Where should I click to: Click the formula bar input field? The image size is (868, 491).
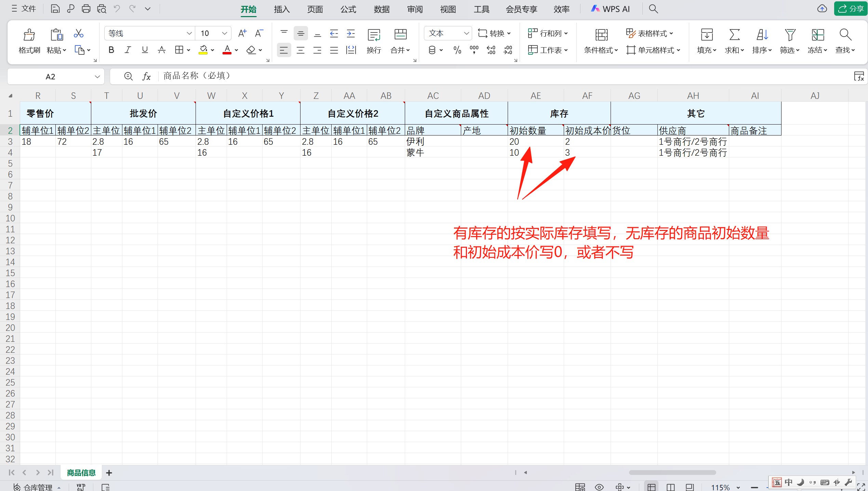coord(479,76)
